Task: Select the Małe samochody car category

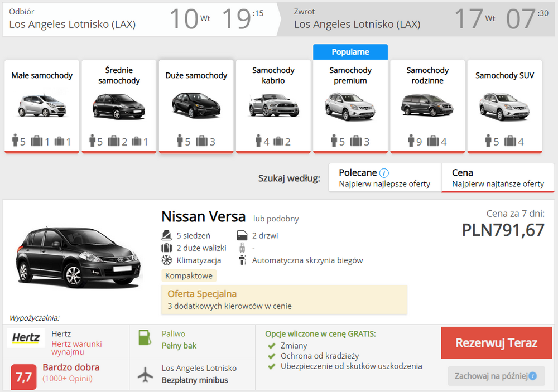Action: pyautogui.click(x=42, y=107)
